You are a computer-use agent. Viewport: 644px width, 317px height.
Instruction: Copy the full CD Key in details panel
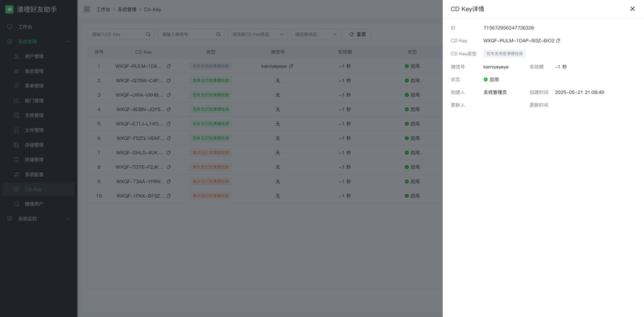tap(558, 41)
